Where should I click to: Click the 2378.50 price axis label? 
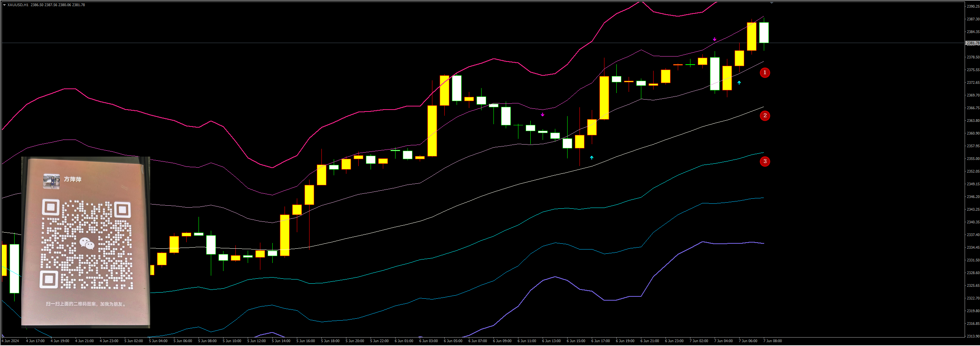click(973, 57)
